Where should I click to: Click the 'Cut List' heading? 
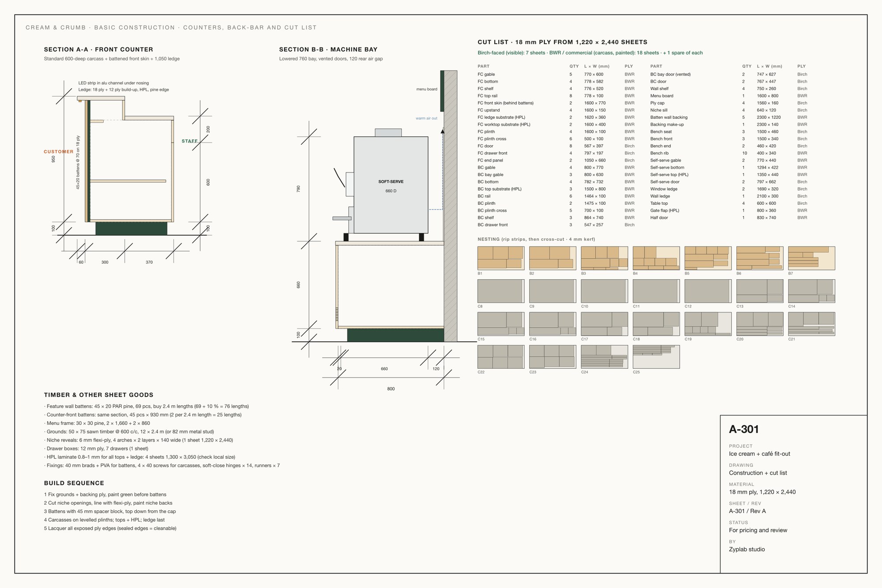pyautogui.click(x=562, y=42)
